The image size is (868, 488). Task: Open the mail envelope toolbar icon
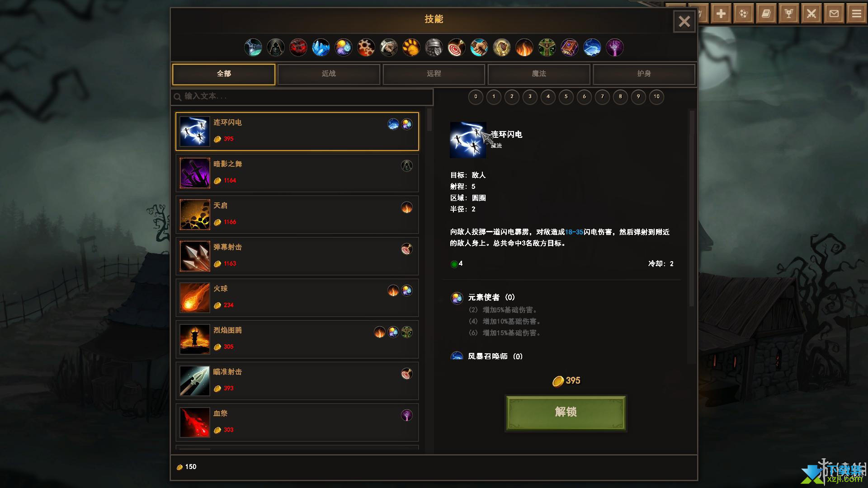coord(834,14)
